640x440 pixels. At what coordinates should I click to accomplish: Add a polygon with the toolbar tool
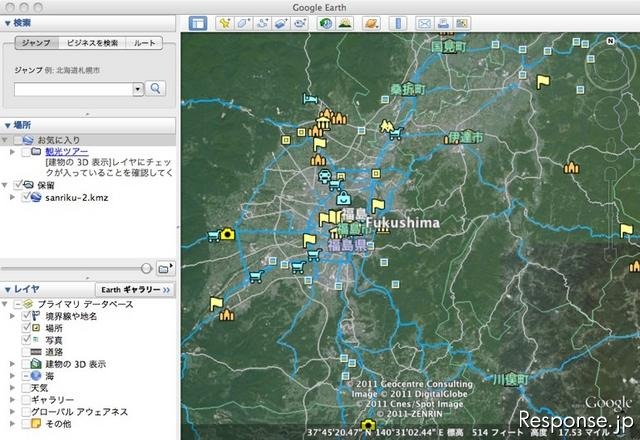(243, 23)
